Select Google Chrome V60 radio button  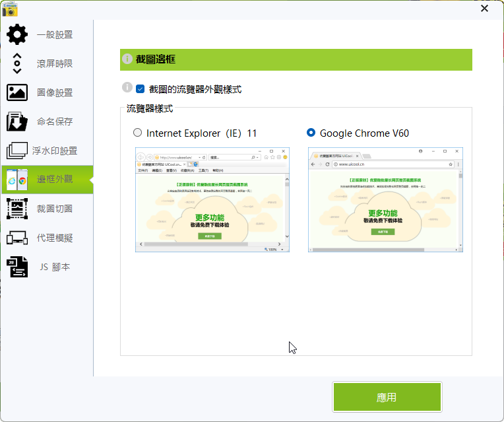tap(311, 133)
